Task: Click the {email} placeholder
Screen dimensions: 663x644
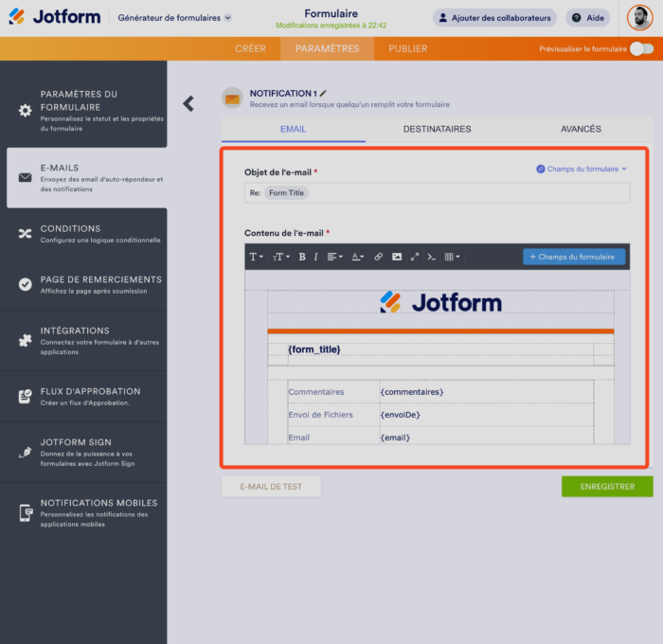Action: pyautogui.click(x=395, y=438)
